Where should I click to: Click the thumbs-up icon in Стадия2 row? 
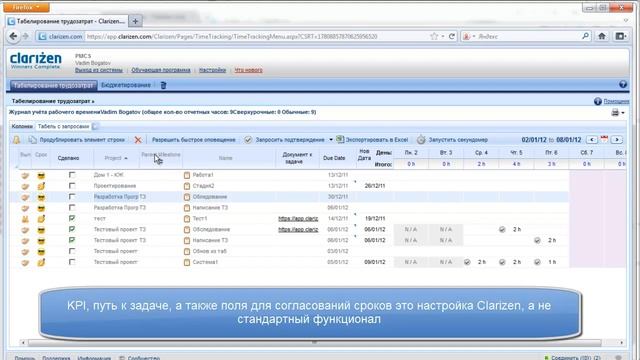click(x=41, y=186)
